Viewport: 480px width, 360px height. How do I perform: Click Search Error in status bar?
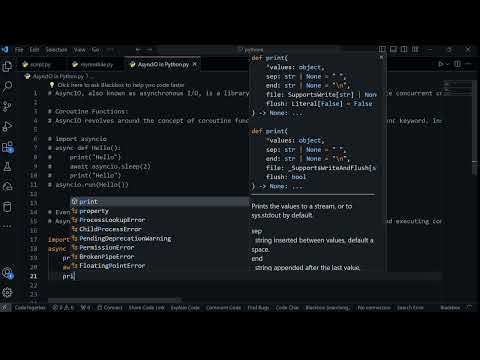(x=410, y=308)
